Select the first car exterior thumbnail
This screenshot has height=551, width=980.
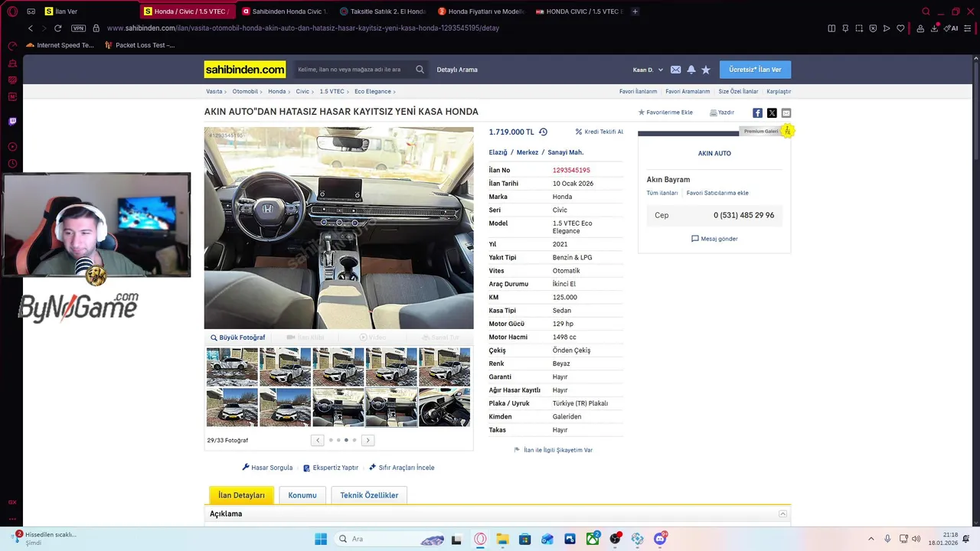coord(232,367)
